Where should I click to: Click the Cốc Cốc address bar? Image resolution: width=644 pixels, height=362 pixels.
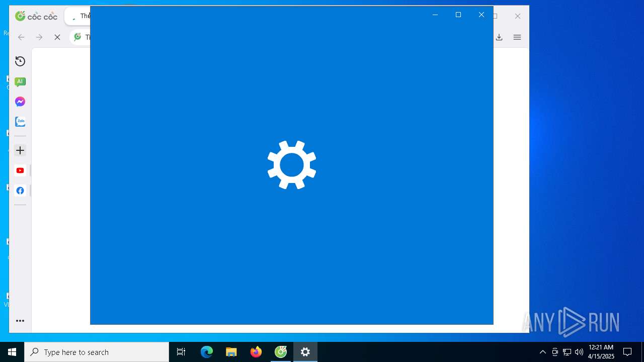pyautogui.click(x=80, y=37)
